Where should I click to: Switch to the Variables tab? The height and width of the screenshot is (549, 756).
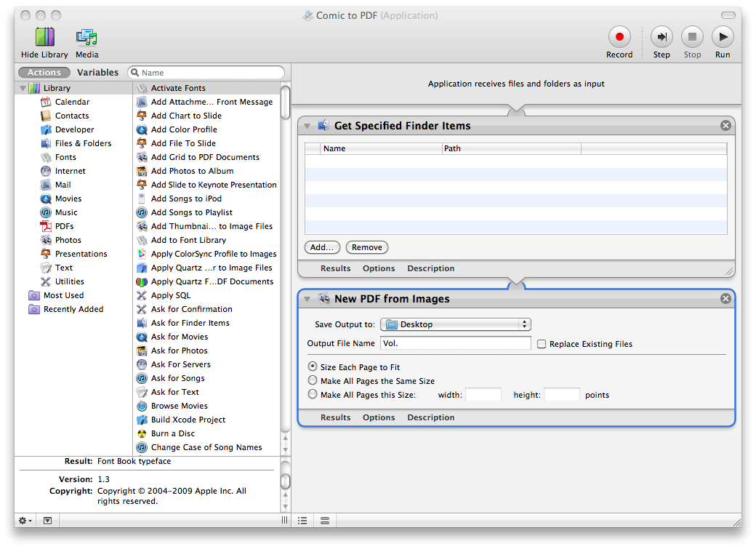[97, 73]
